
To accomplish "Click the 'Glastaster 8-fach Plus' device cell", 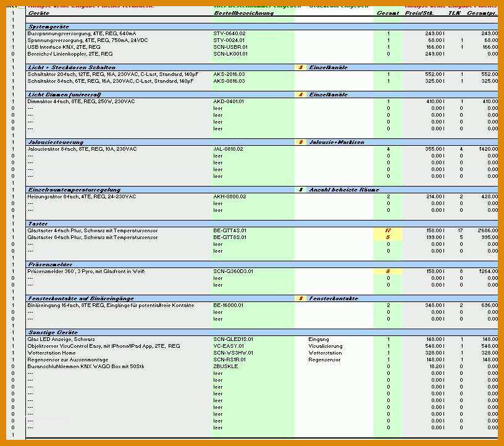I will 92,237.
